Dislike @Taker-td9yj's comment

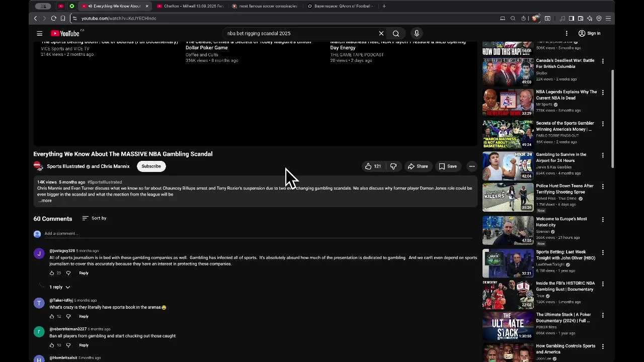click(68, 316)
